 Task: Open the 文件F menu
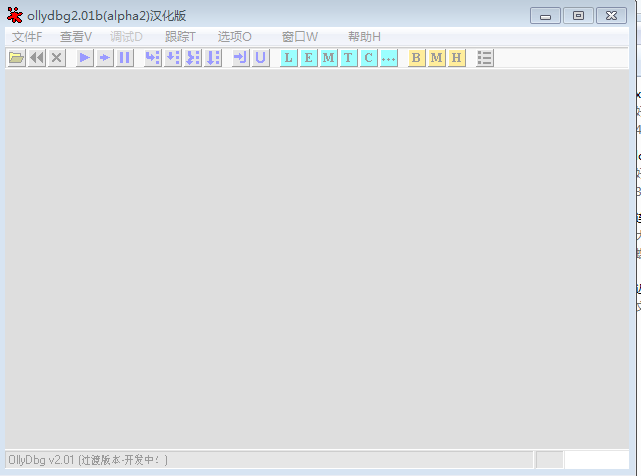tap(27, 37)
